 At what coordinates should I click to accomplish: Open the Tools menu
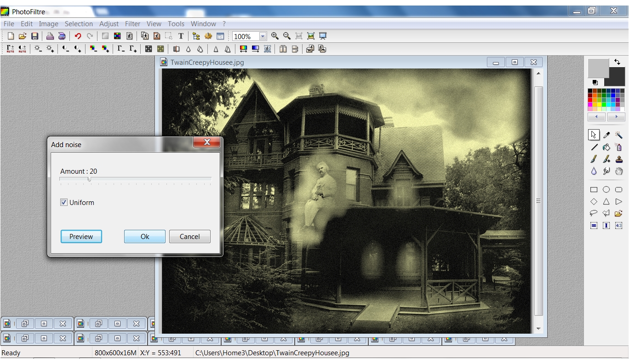point(176,24)
